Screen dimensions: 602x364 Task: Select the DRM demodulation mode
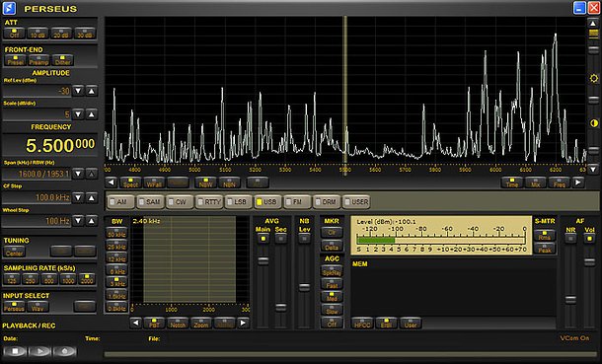[327, 202]
